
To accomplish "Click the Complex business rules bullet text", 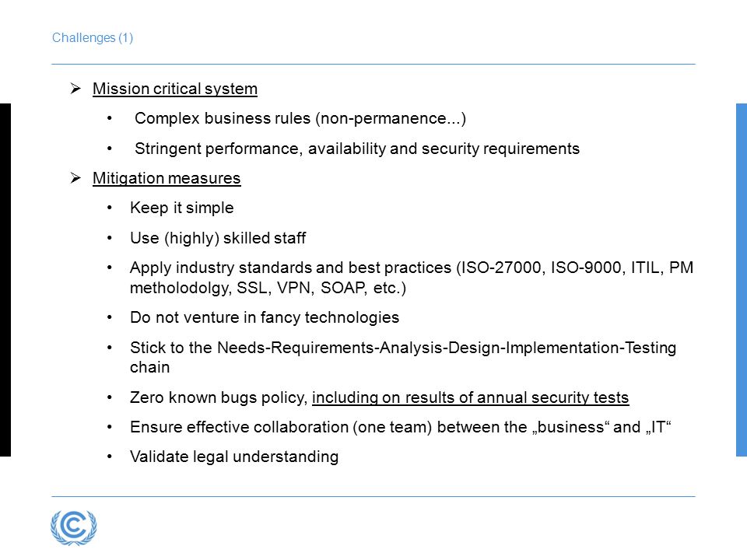I will pyautogui.click(x=300, y=118).
